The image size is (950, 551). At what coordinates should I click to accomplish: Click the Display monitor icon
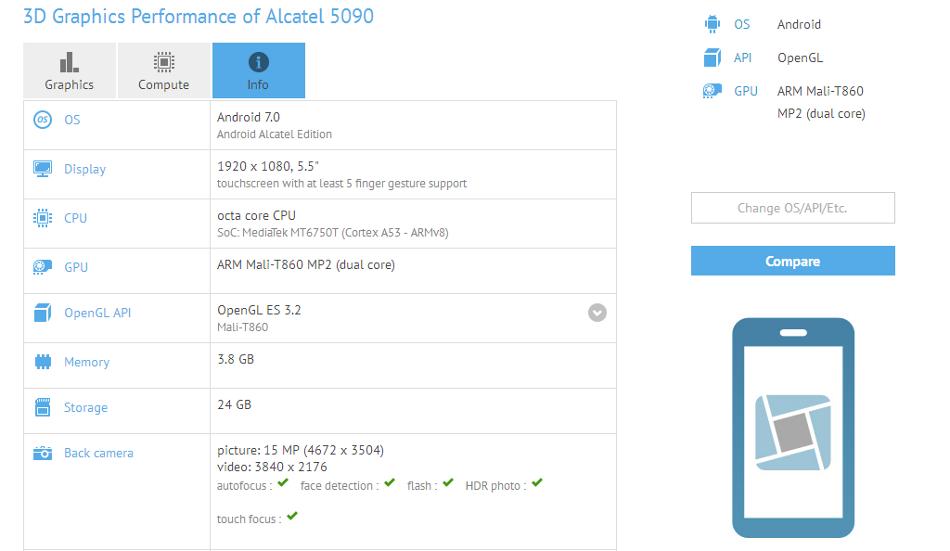(x=42, y=169)
